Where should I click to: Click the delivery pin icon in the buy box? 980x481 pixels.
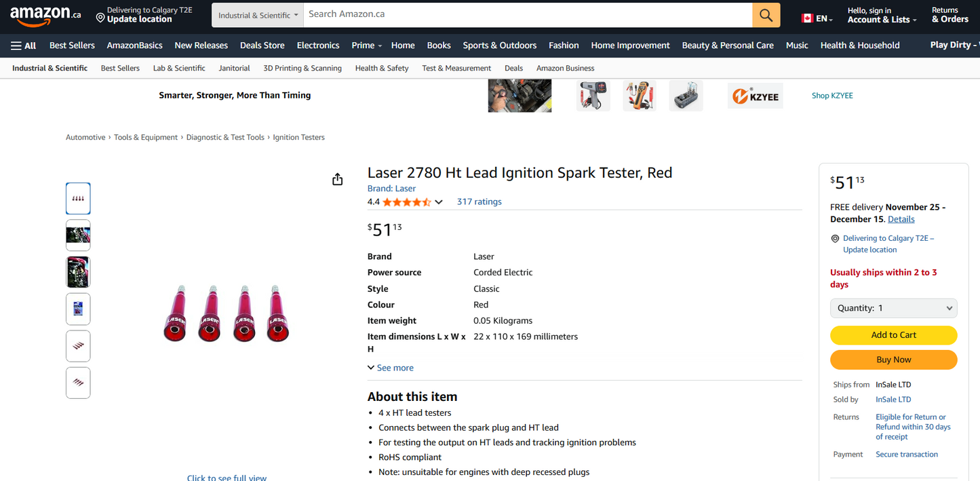pos(836,238)
